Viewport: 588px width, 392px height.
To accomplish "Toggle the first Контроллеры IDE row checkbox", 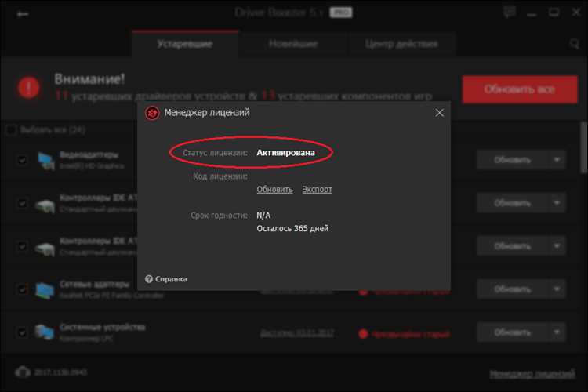I will 22,203.
